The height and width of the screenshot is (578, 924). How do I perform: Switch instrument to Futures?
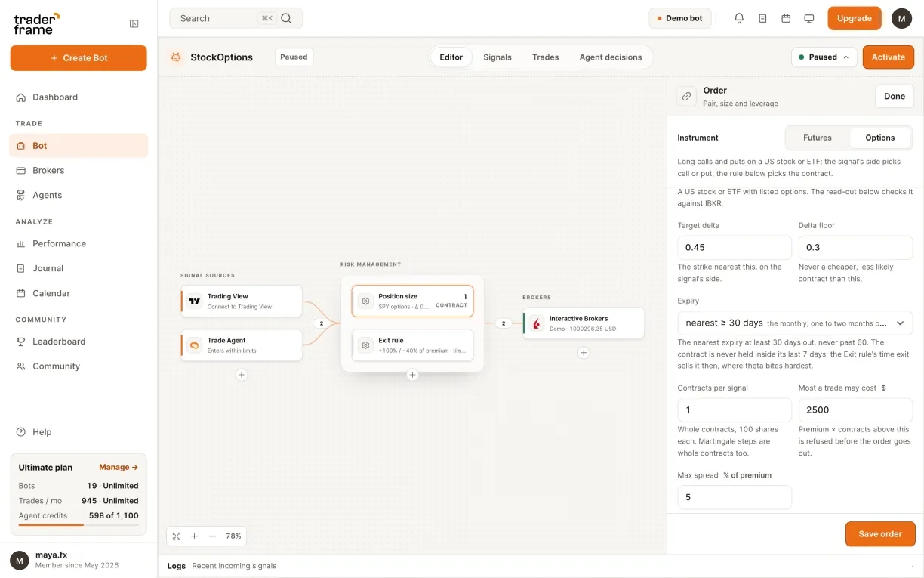click(x=818, y=138)
